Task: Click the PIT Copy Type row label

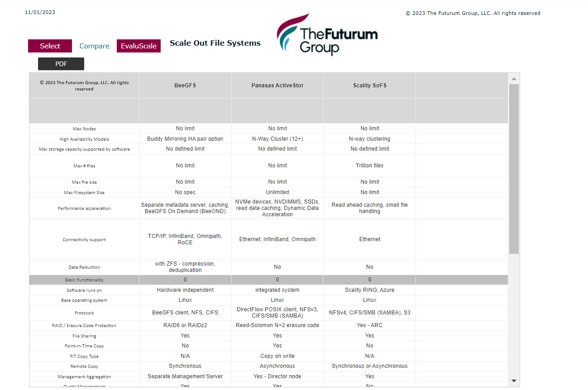Action: (84, 357)
